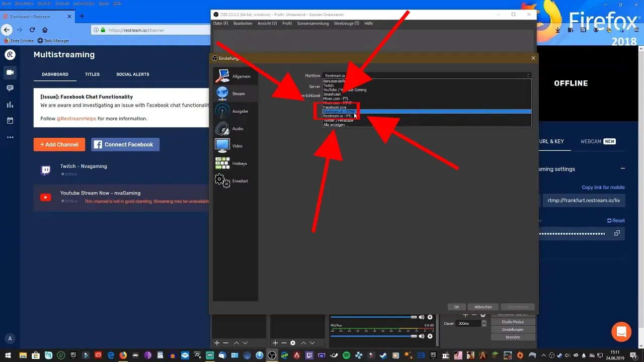The height and width of the screenshot is (362, 644).
Task: Choose Twitch in the platform dropdown list
Action: (427, 85)
